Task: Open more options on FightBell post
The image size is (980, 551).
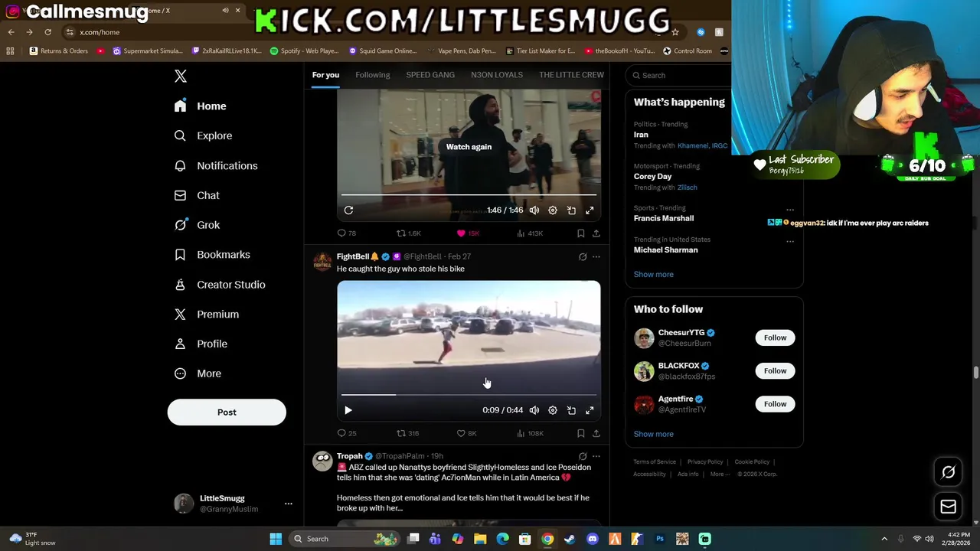Action: 596,257
